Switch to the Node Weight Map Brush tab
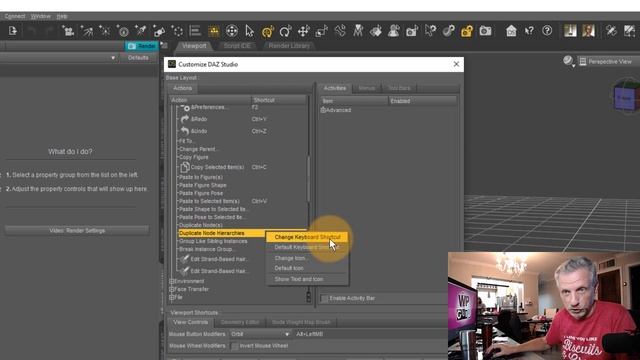Screen dimensions: 640x360 [x=301, y=322]
